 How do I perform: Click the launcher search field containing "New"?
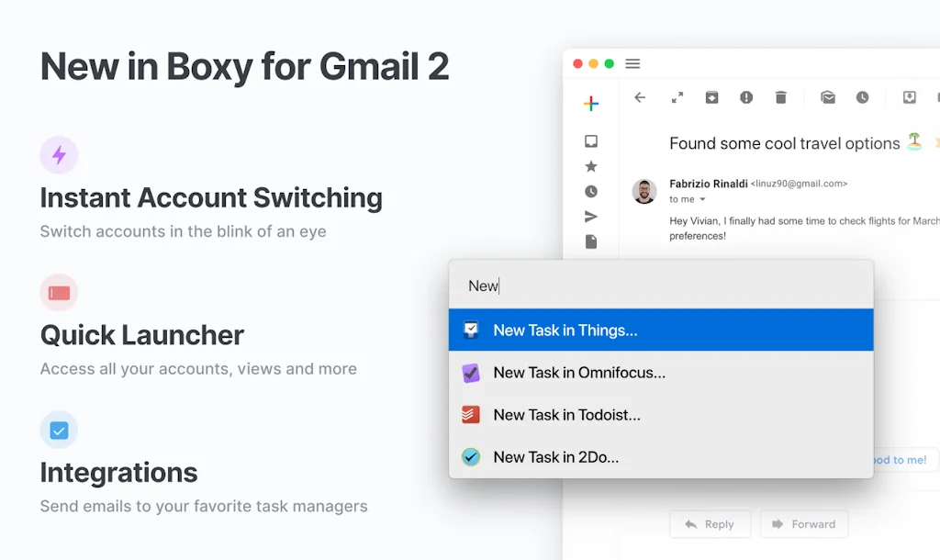coord(661,286)
